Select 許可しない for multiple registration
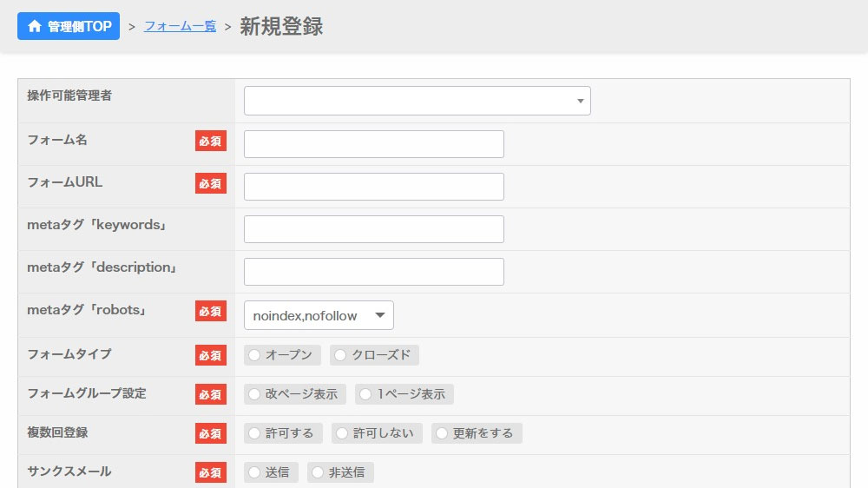Screen dimensions: 868x488 click(x=342, y=433)
